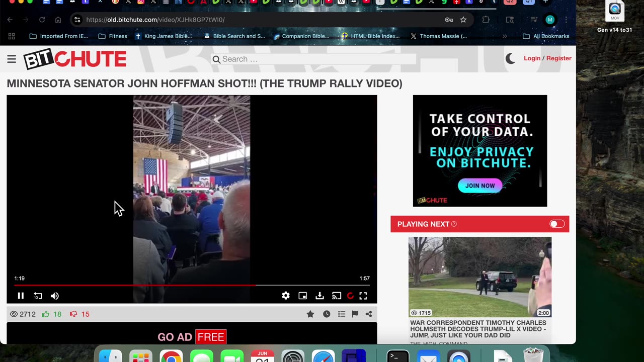This screenshot has width=644, height=362.
Task: View site information icon in address bar
Action: (x=77, y=20)
